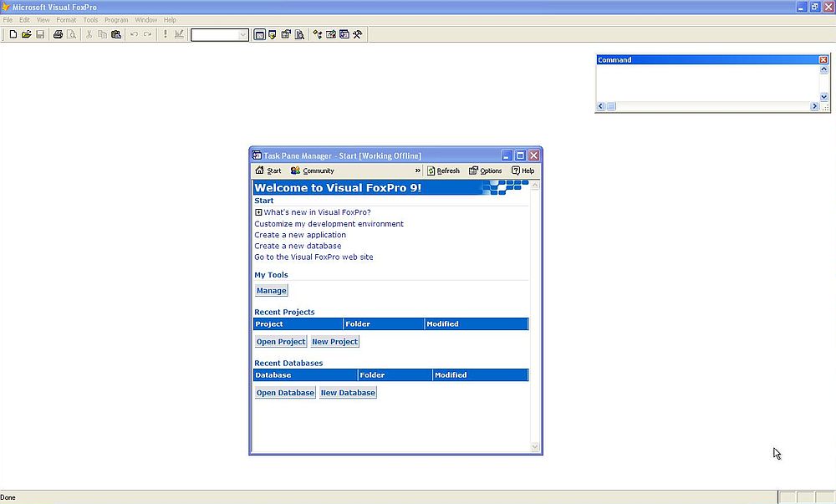The height and width of the screenshot is (504, 836).
Task: Click Create a new database link
Action: 298,246
